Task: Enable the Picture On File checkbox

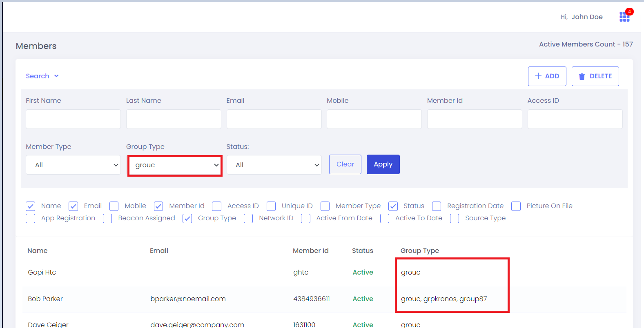Action: pos(516,206)
